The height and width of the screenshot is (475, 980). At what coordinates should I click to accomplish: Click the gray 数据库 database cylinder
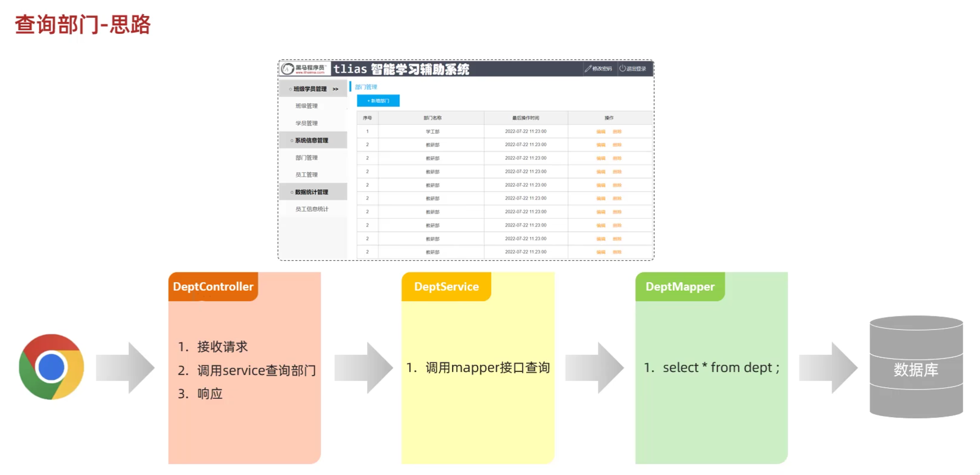pyautogui.click(x=916, y=367)
